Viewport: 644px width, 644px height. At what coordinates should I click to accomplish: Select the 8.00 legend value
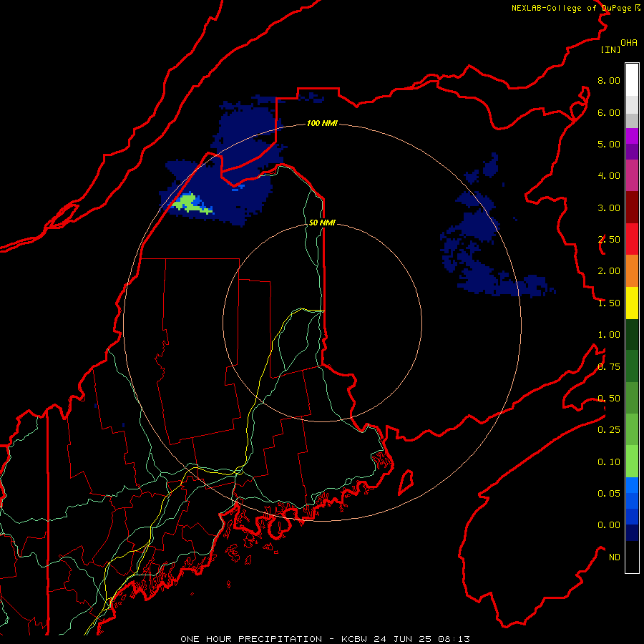tap(609, 80)
